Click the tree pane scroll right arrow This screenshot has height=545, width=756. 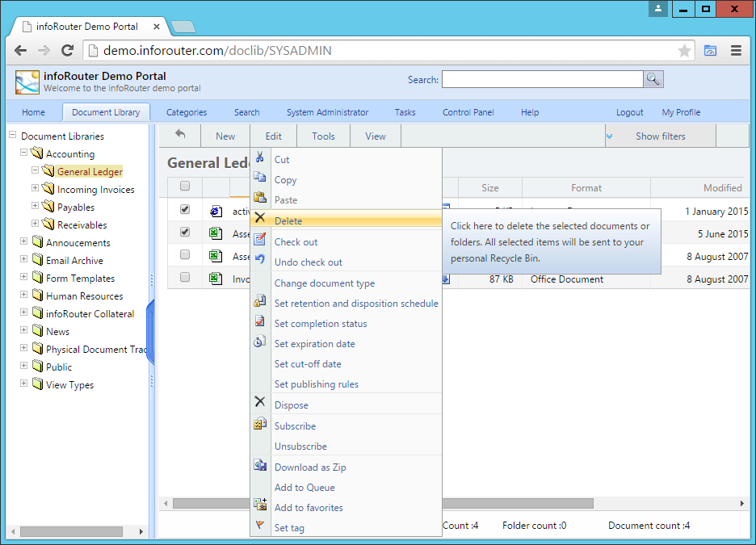(x=141, y=531)
